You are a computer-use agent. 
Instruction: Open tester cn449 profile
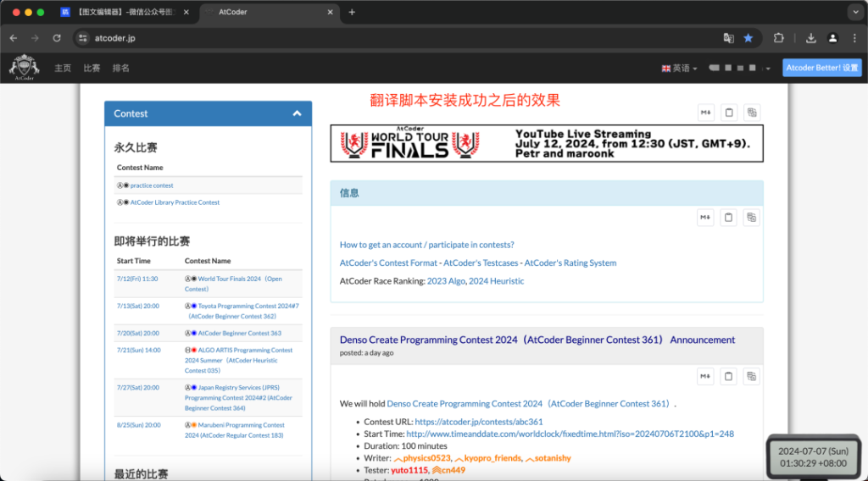pos(448,471)
